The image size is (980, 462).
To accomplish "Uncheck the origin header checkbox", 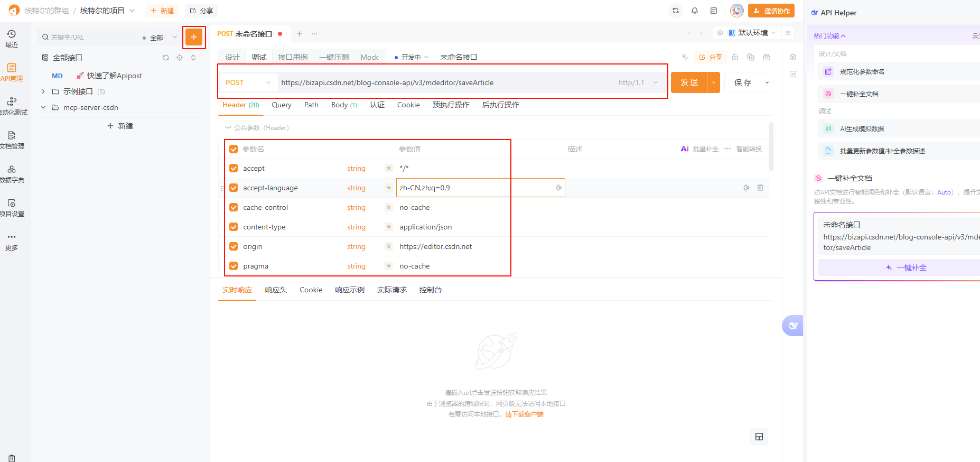I will (x=234, y=246).
